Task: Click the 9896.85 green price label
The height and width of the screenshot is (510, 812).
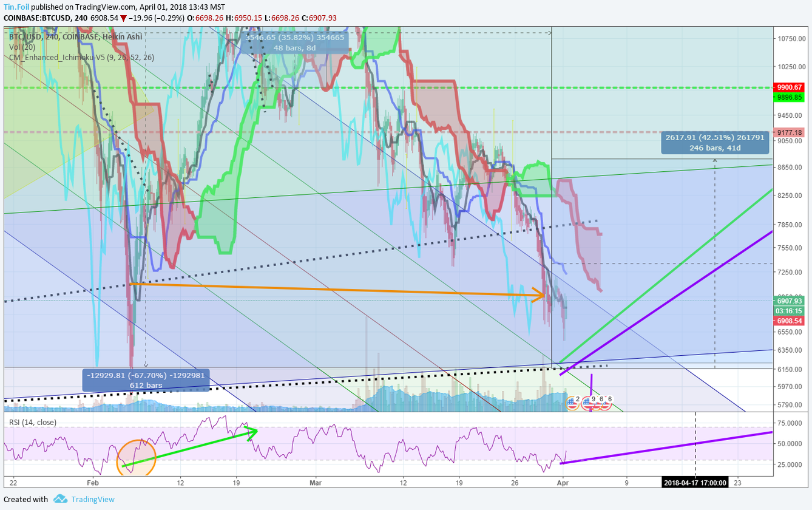Action: 789,97
